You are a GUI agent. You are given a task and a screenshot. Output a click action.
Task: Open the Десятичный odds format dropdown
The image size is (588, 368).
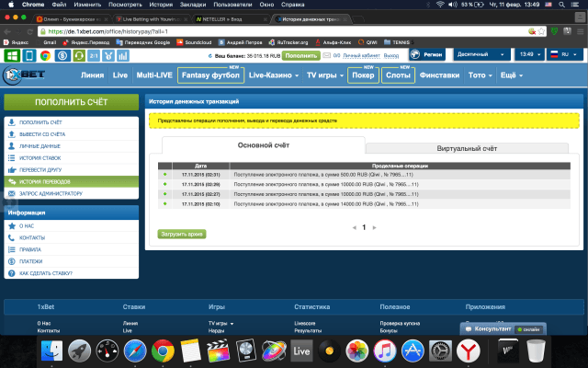tap(481, 54)
